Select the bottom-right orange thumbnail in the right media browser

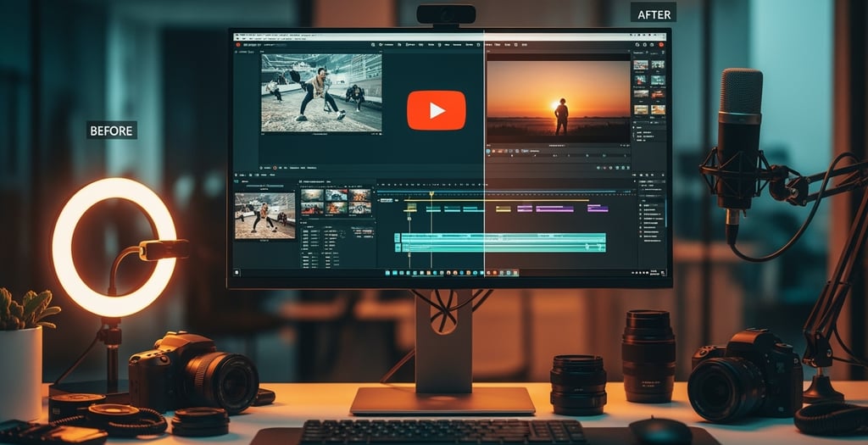tap(658, 109)
